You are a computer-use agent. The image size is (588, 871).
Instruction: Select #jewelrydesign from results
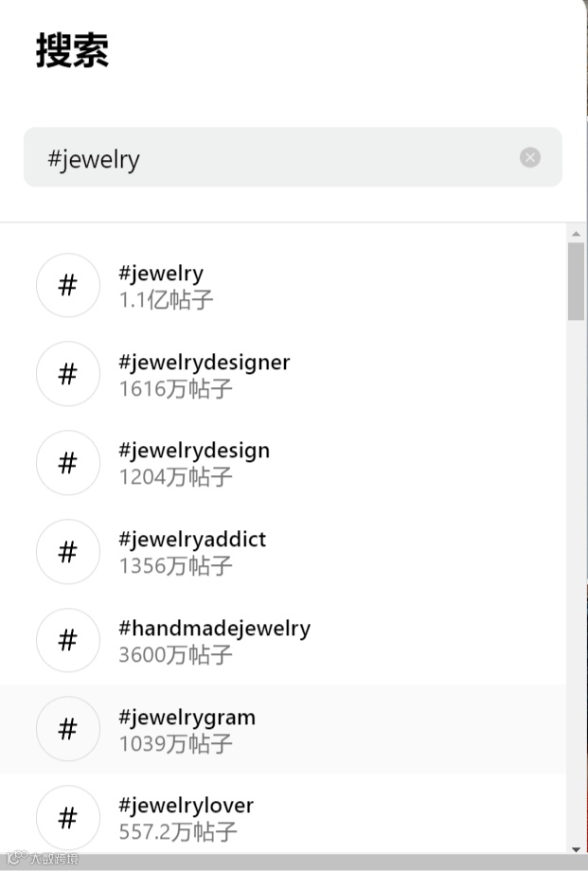[194, 451]
